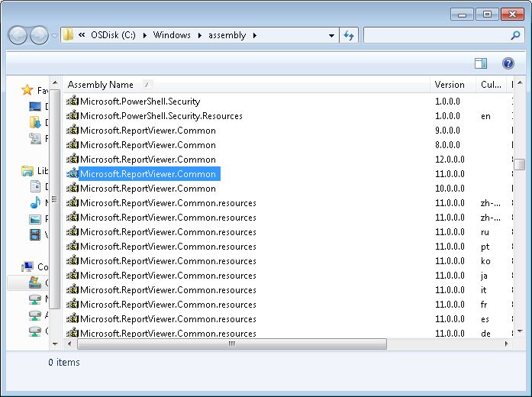The width and height of the screenshot is (532, 397).
Task: Expand the hidden path chevron before OSDisk
Action: (82, 35)
